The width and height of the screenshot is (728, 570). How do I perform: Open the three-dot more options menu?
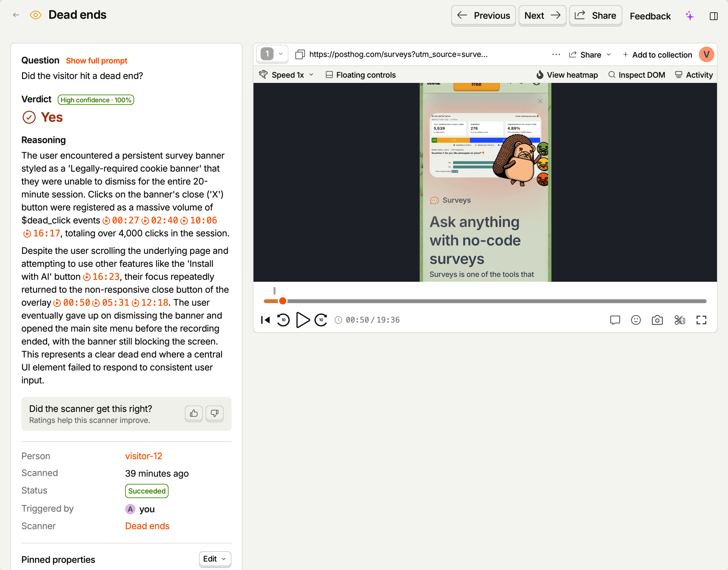pyautogui.click(x=556, y=54)
